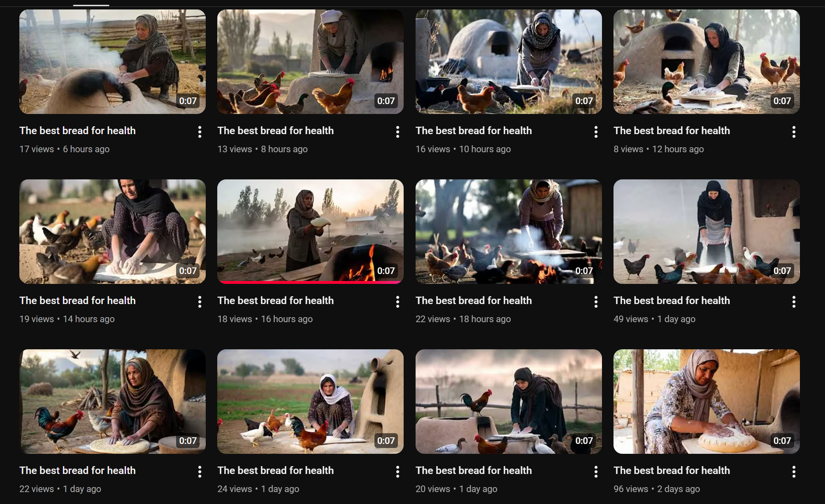Open options menu for 24 views video
Image resolution: width=825 pixels, height=504 pixels.
click(x=397, y=471)
